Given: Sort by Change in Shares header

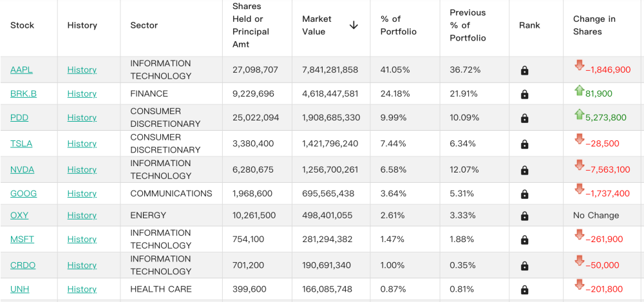Looking at the screenshot, I should tap(594, 26).
